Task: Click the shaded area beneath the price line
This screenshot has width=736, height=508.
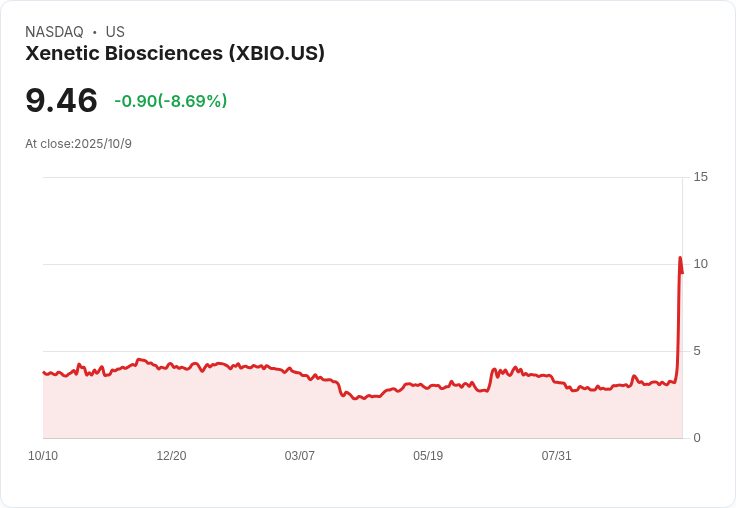Action: 362,418
